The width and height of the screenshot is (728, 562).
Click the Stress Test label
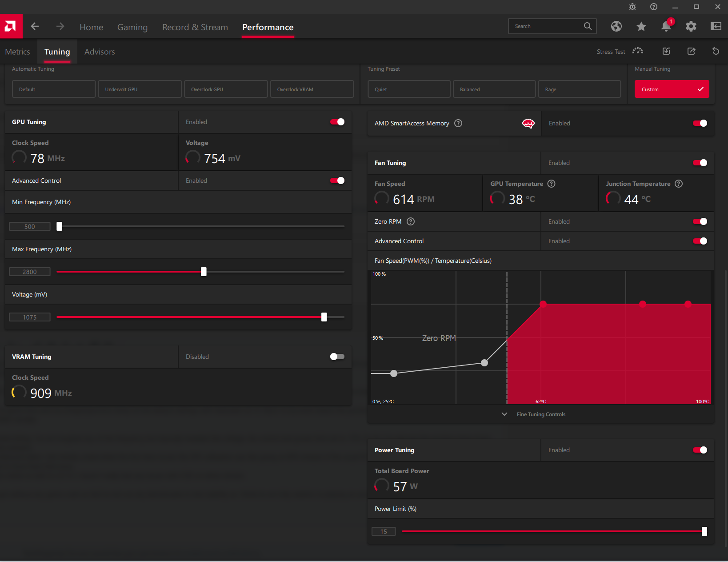coord(611,52)
